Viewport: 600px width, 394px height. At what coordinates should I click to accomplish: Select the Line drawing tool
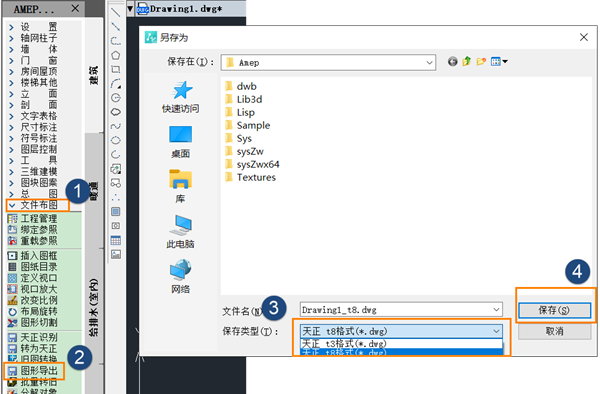[x=116, y=12]
